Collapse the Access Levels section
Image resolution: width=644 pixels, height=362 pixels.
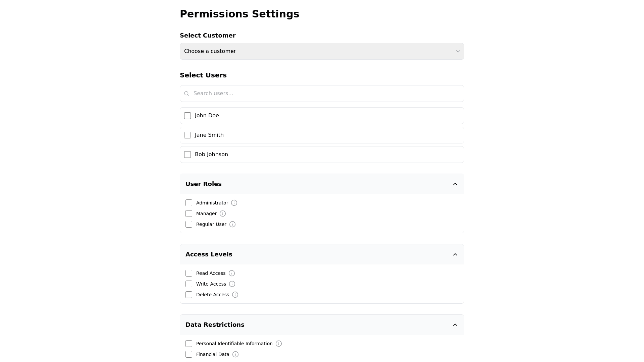455,254
